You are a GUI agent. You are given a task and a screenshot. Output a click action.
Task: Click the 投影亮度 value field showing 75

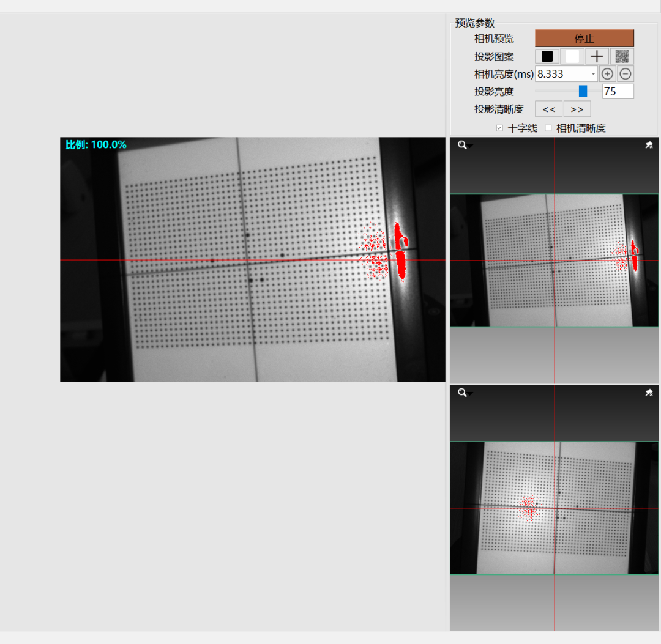pyautogui.click(x=617, y=91)
